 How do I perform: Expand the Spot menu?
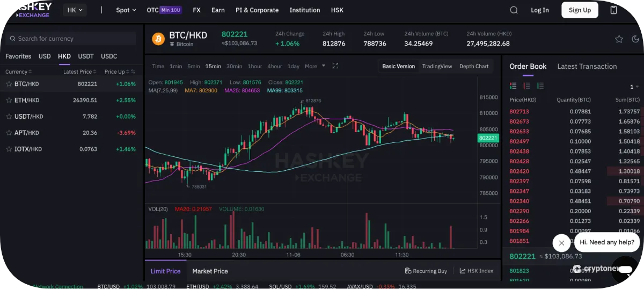[126, 10]
